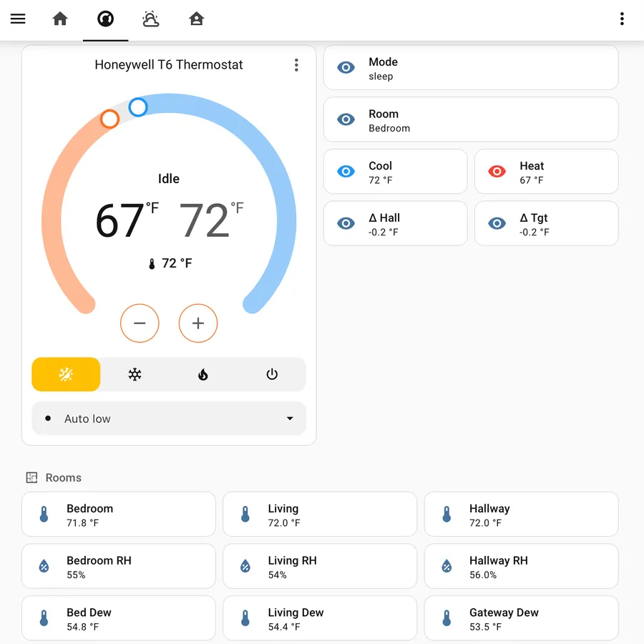Open the Δ Tgt card

point(547,223)
